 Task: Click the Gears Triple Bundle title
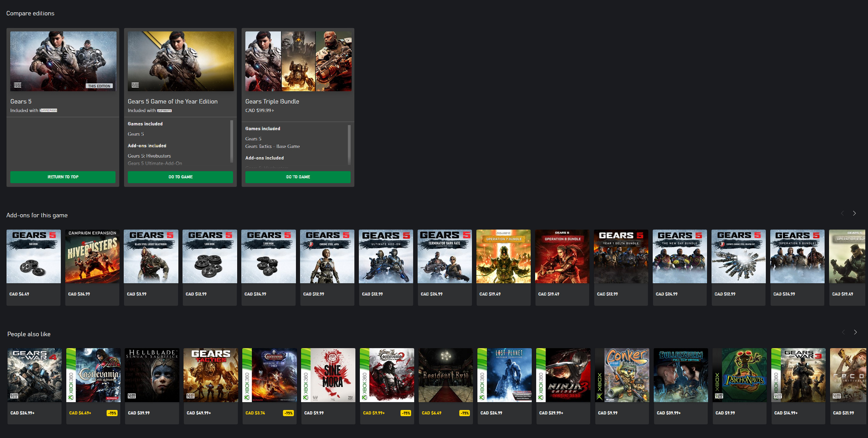pos(272,101)
